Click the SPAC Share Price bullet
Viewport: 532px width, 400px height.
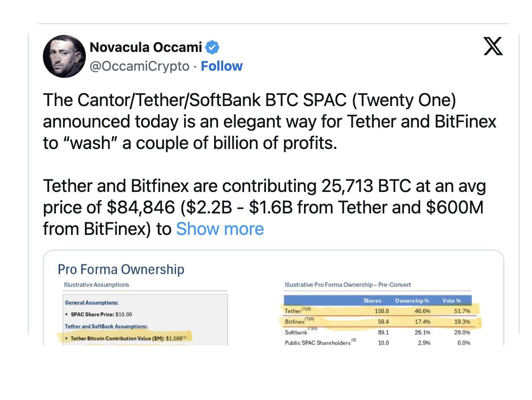(x=101, y=314)
